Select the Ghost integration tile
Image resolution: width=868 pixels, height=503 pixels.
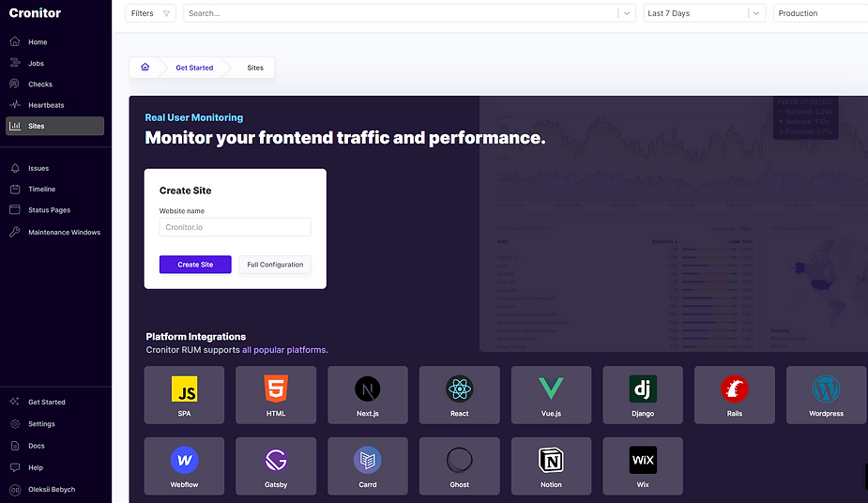460,465
